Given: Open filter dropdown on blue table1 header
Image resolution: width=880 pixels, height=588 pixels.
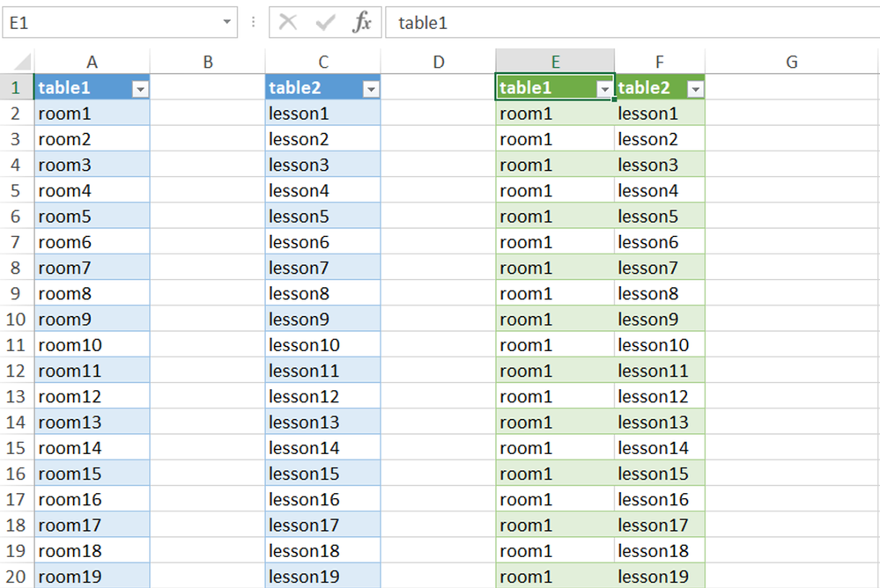Looking at the screenshot, I should click(141, 88).
